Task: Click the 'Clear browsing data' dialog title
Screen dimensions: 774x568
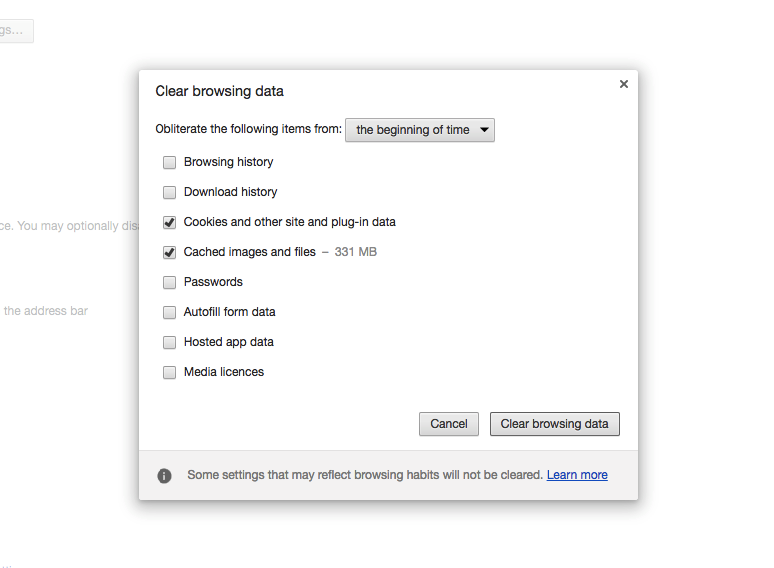Action: point(219,91)
